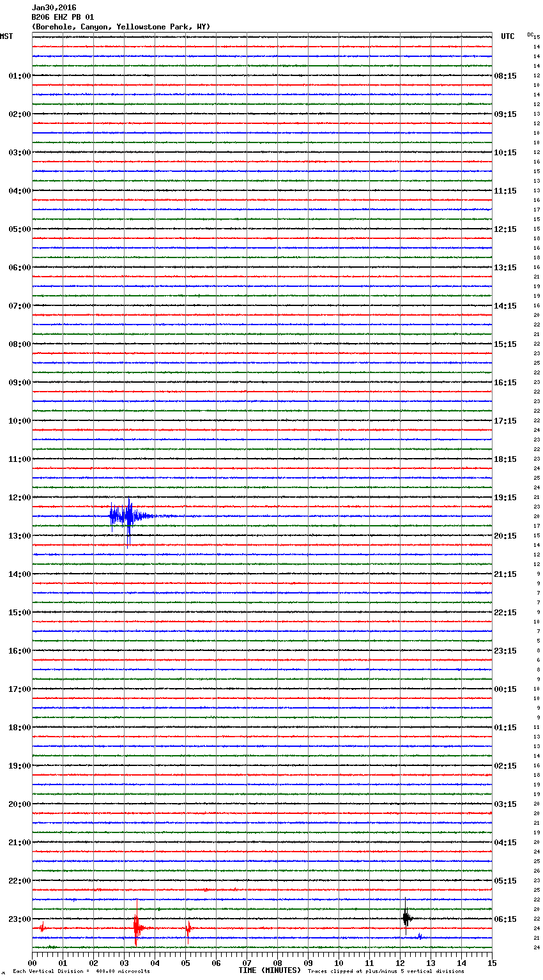This screenshot has width=543, height=980.
Task: Select the 05:00 MST time label
Action: point(19,229)
